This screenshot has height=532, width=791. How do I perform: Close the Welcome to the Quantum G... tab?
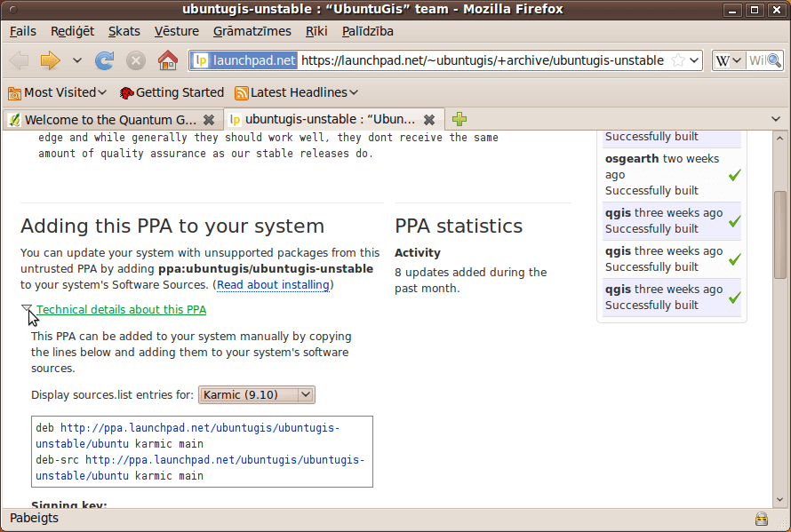tap(208, 120)
